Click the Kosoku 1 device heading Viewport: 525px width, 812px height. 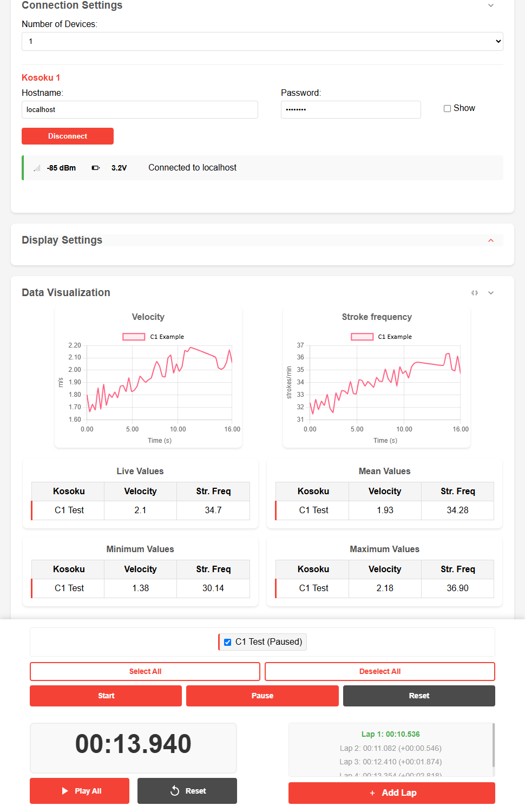click(41, 77)
